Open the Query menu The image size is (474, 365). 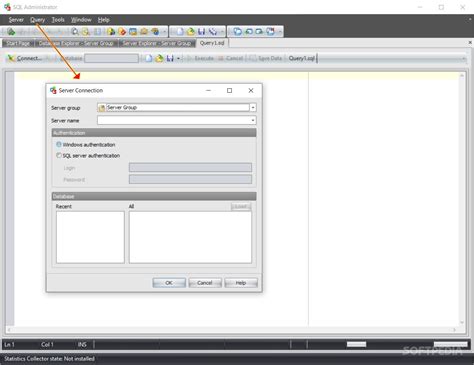pos(37,20)
